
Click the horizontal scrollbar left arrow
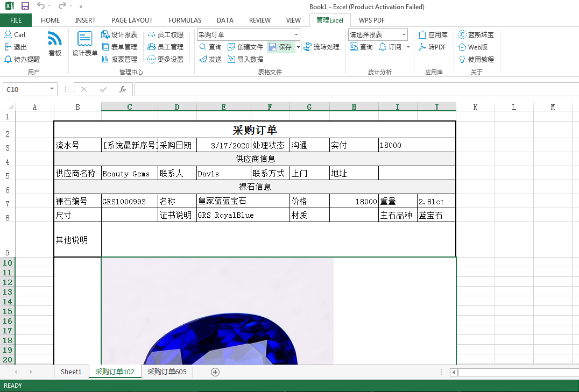click(x=454, y=372)
